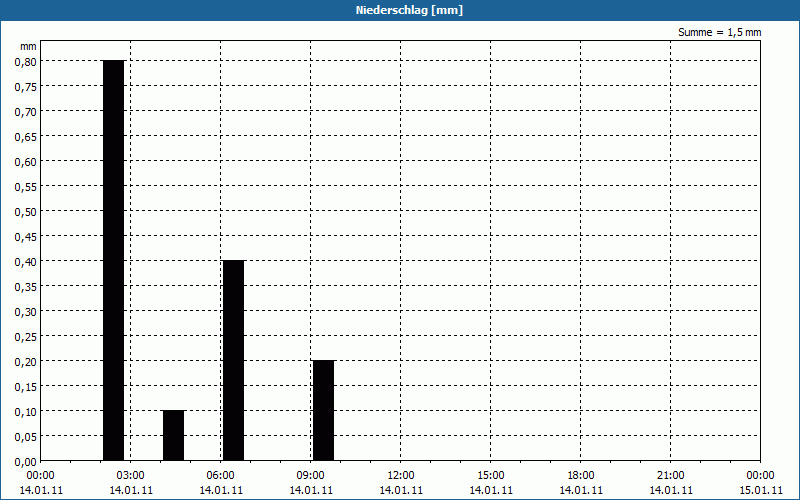Click y-axis value 0,70
The height and width of the screenshot is (500, 800).
tap(26, 111)
